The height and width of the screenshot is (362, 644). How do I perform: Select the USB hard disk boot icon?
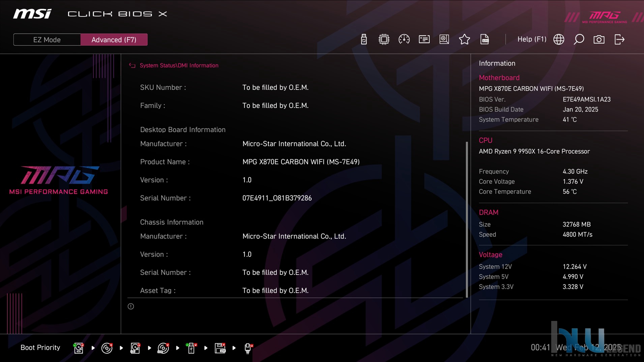(135, 348)
